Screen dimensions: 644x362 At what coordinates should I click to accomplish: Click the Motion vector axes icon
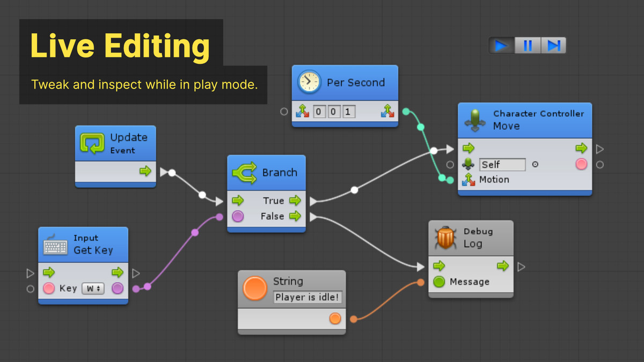pos(469,180)
